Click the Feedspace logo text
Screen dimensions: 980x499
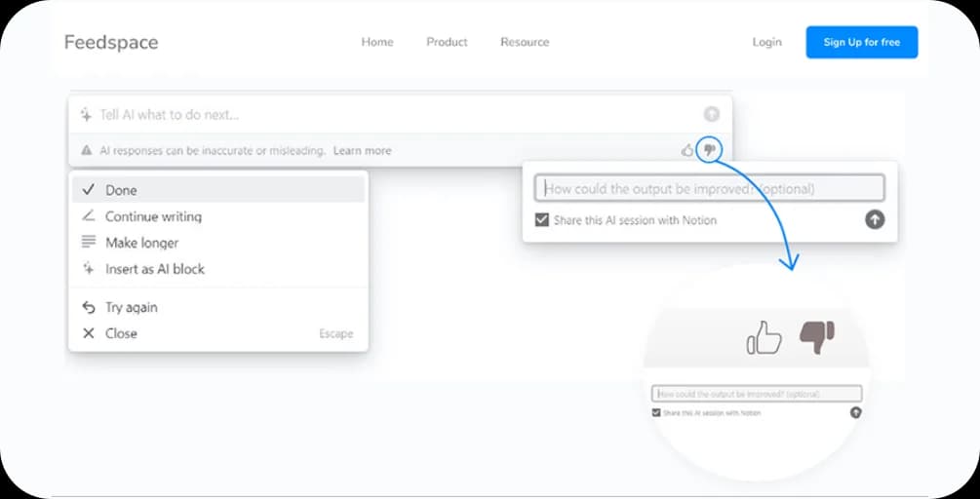pos(111,43)
